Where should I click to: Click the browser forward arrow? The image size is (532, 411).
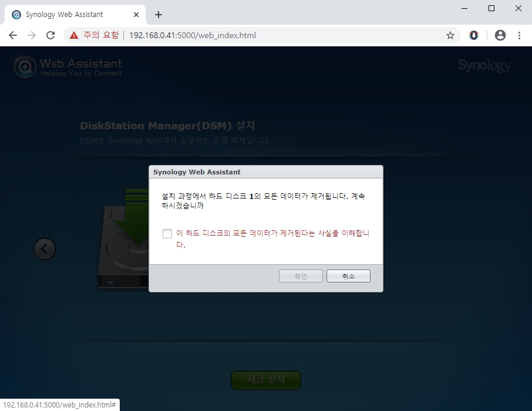click(32, 35)
